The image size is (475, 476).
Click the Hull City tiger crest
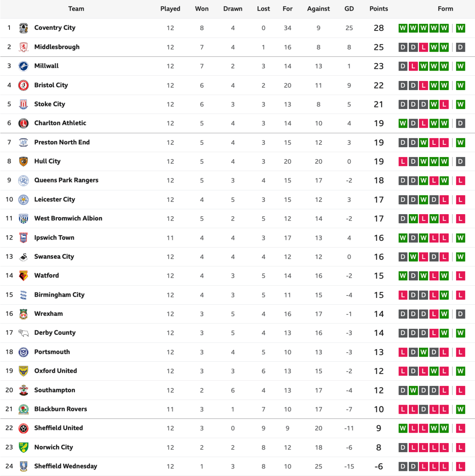[23, 161]
